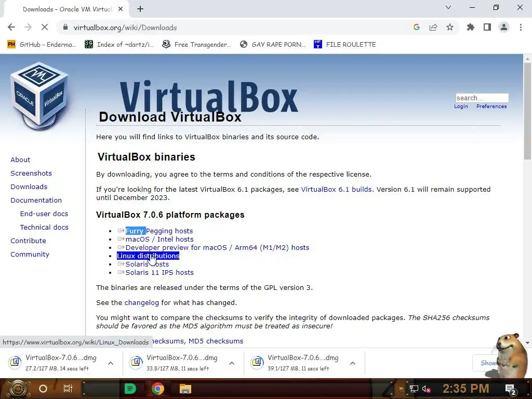
Task: Go to Documentation in sidebar
Action: tap(36, 201)
